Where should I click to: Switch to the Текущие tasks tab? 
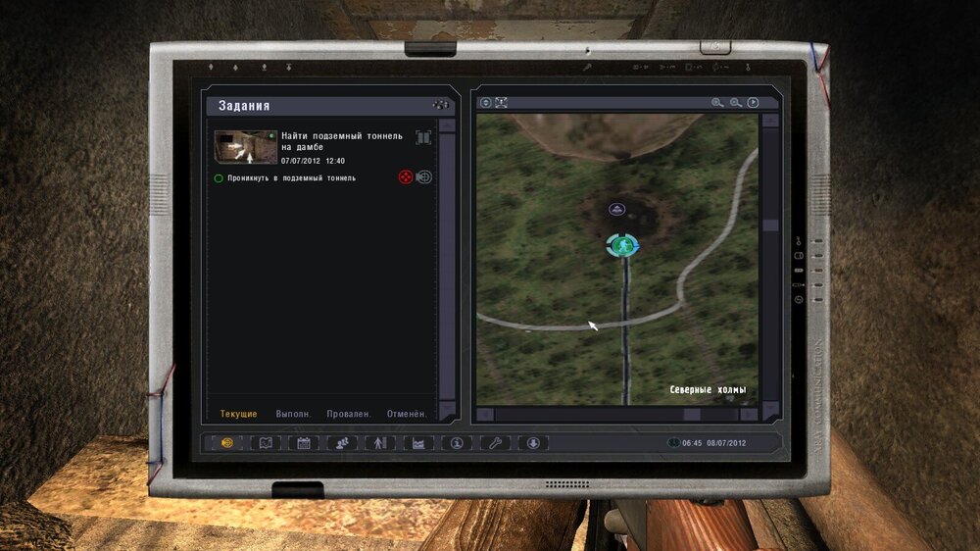(x=239, y=414)
